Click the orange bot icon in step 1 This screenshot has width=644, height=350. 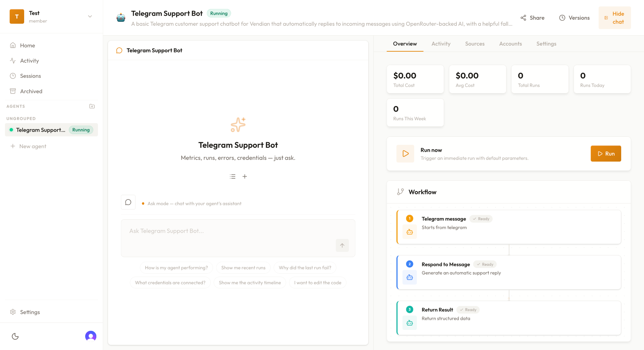pos(410,232)
